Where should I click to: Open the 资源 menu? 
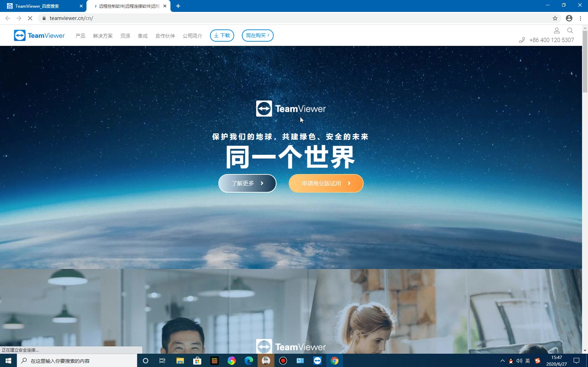[x=125, y=36]
